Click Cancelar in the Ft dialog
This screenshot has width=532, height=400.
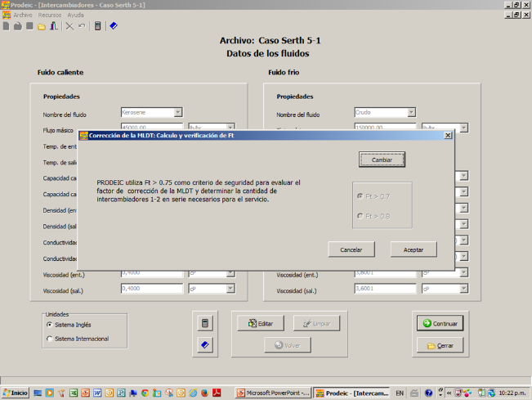coord(351,249)
